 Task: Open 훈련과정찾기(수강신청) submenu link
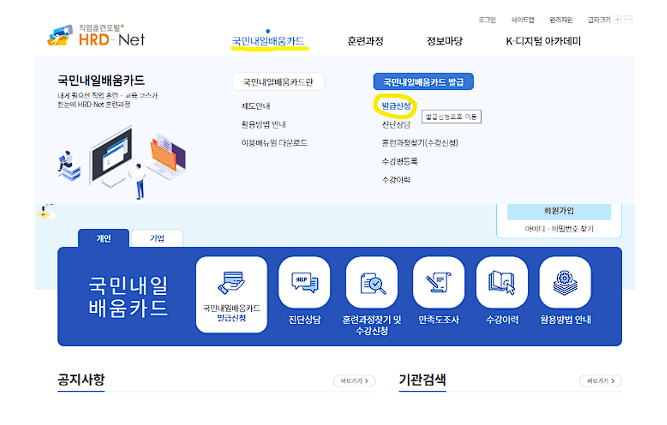[x=420, y=143]
